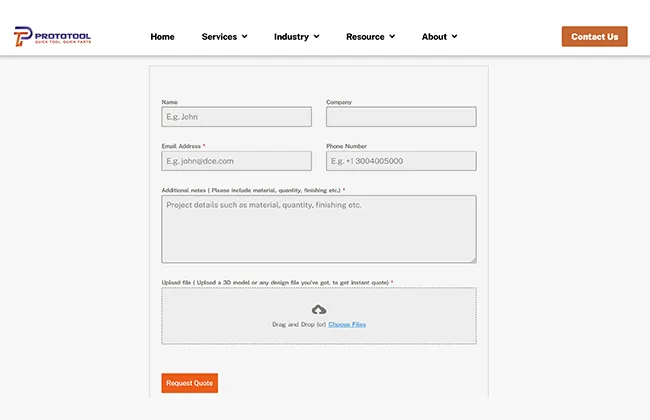Click the Resource menu label
650x420 pixels.
coord(365,37)
